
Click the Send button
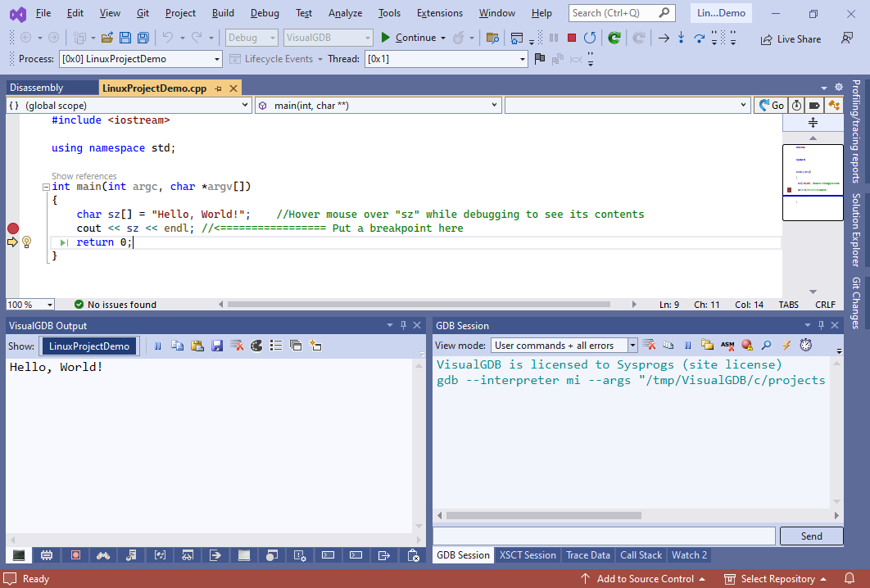(x=811, y=536)
